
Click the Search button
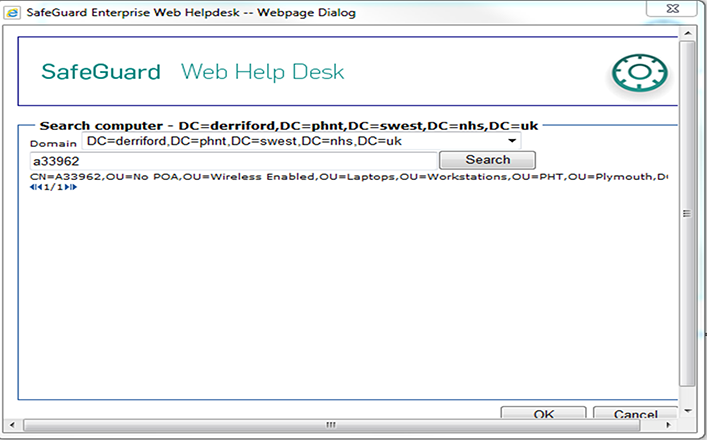[487, 160]
